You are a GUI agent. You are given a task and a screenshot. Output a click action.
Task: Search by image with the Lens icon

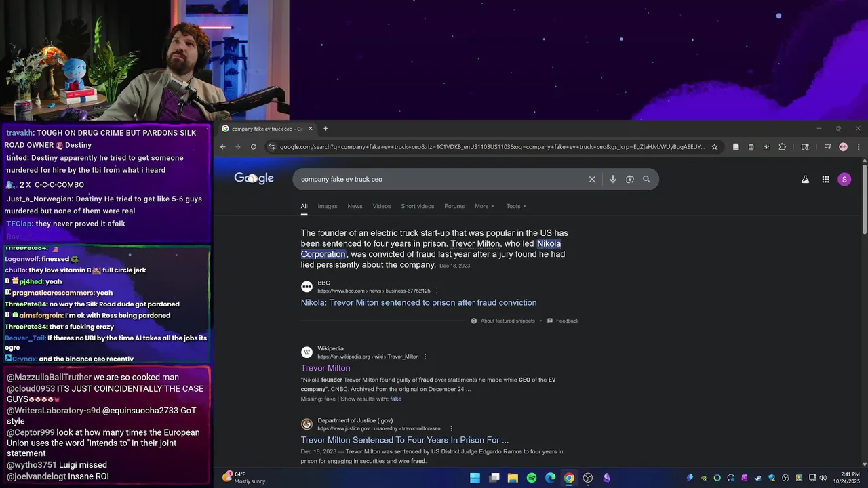tap(630, 179)
